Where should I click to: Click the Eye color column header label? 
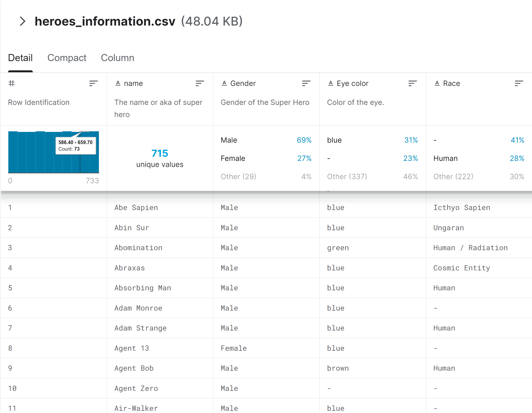click(353, 83)
